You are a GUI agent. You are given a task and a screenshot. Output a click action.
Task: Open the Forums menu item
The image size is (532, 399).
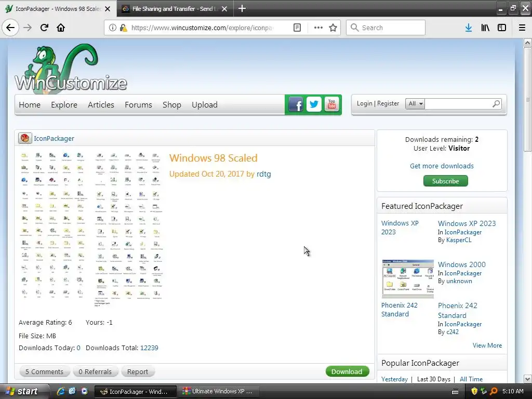point(138,105)
